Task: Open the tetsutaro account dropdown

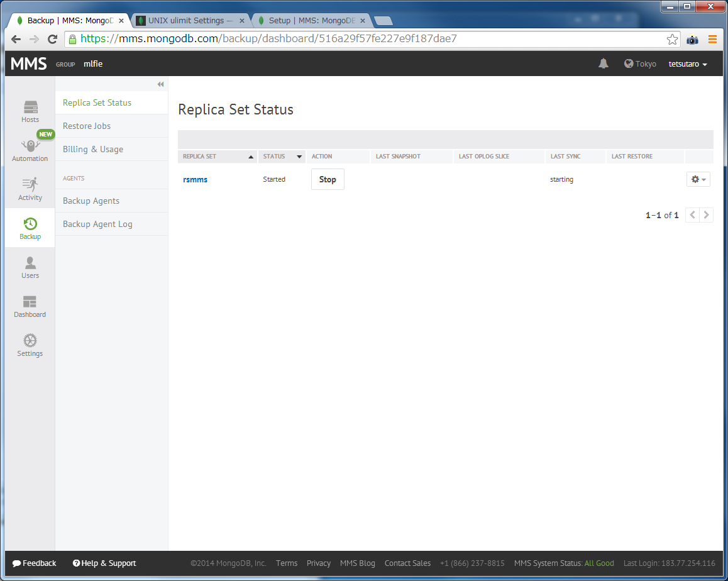Action: pos(687,64)
